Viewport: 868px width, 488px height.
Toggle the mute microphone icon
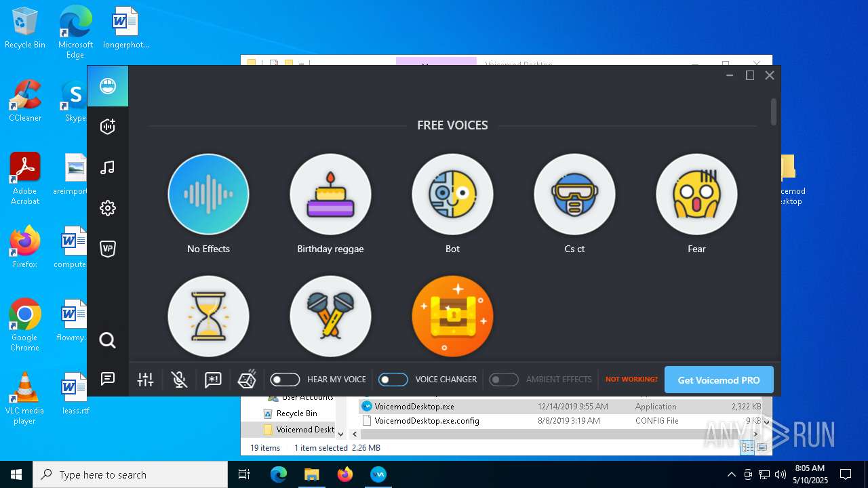tap(180, 380)
